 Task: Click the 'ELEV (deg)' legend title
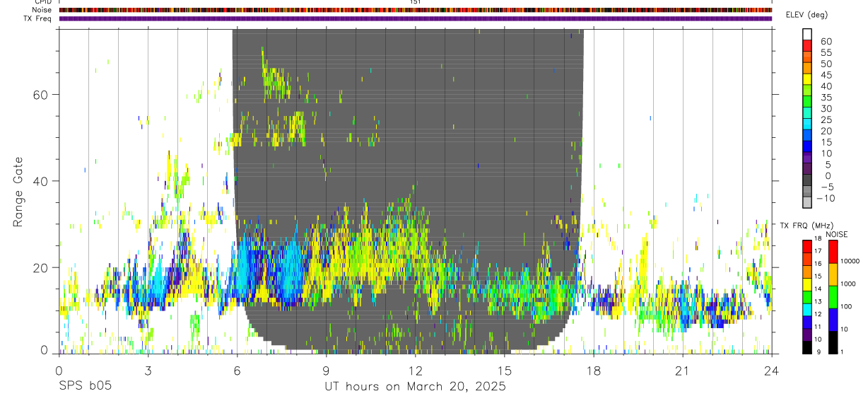point(807,15)
